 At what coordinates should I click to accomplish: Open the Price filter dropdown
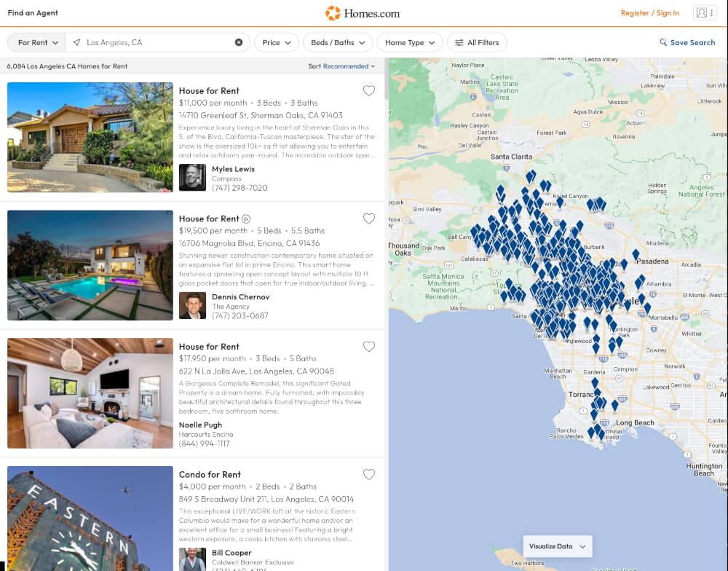(x=277, y=42)
